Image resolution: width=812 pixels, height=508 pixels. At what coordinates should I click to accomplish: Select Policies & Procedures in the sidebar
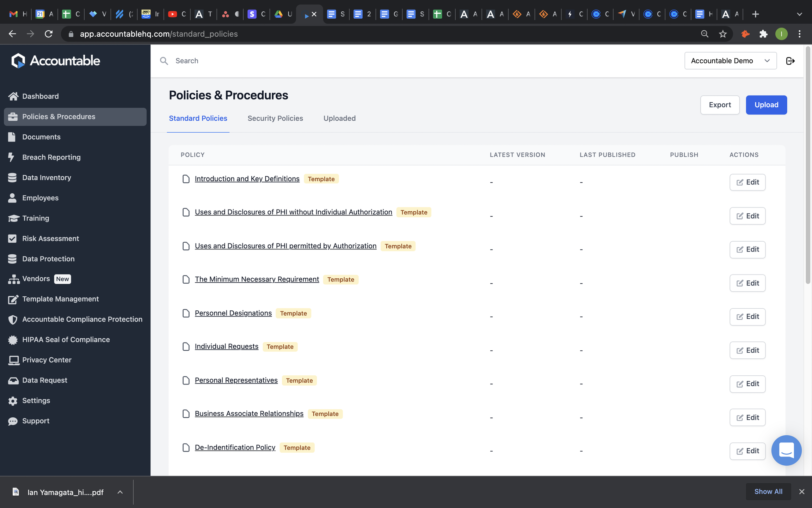pos(75,117)
